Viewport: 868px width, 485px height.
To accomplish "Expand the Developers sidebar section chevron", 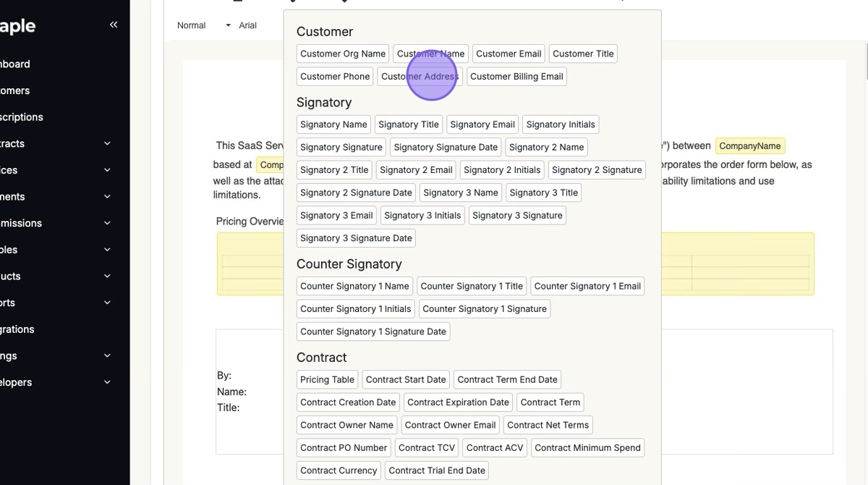I will (x=107, y=383).
